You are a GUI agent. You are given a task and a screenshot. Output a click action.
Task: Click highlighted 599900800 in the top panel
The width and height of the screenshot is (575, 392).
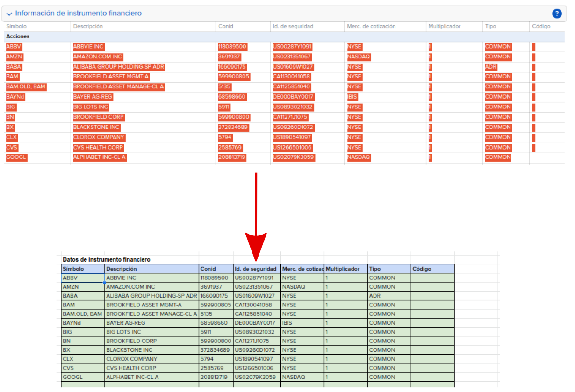pyautogui.click(x=234, y=117)
